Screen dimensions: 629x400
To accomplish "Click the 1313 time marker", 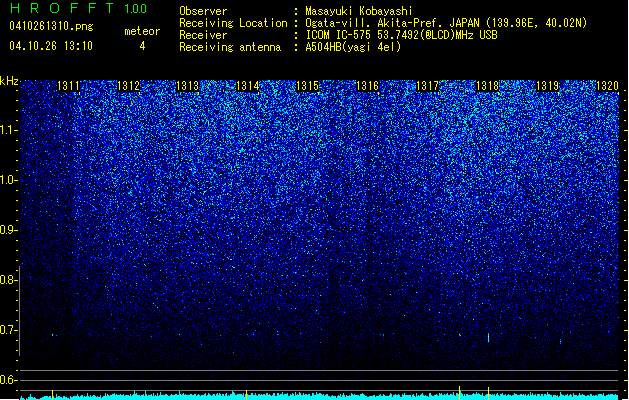I will click(188, 86).
